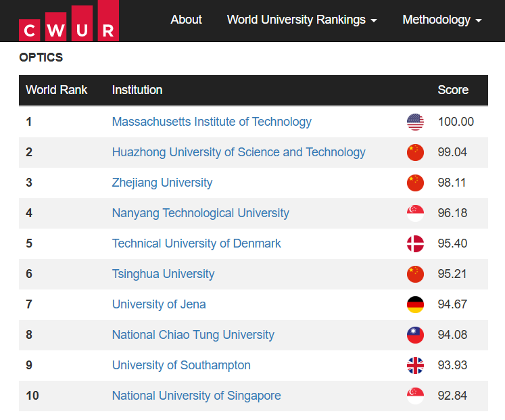This screenshot has width=505, height=420.
Task: Open University of Southampton link
Action: (181, 365)
